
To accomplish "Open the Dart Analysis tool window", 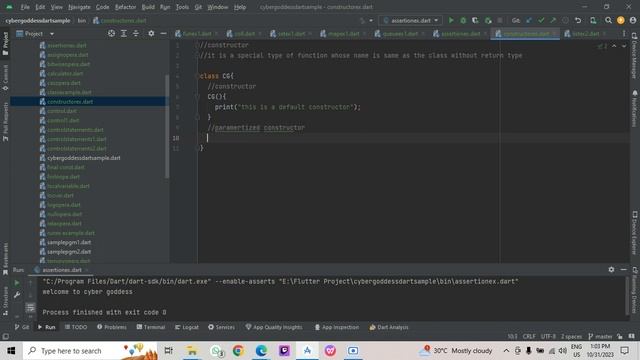I will coord(389,327).
